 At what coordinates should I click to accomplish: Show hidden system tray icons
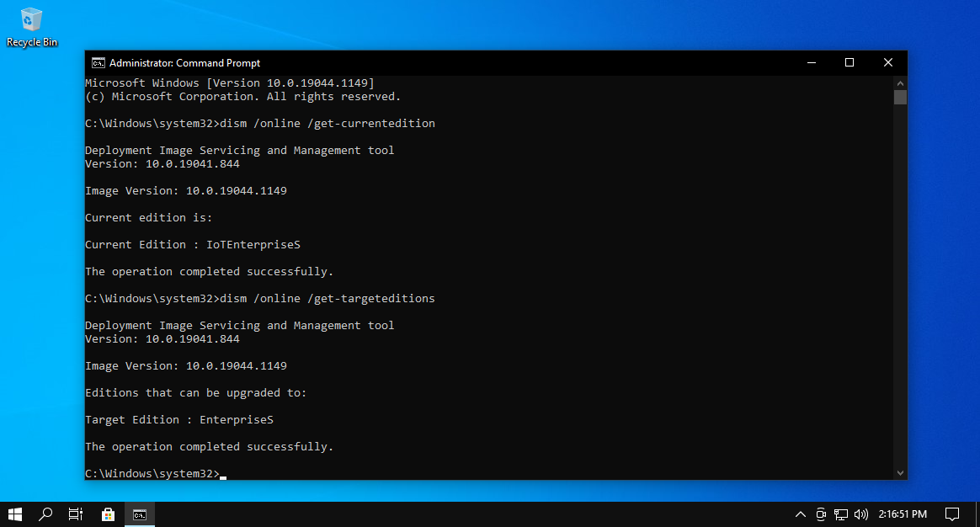pos(800,514)
